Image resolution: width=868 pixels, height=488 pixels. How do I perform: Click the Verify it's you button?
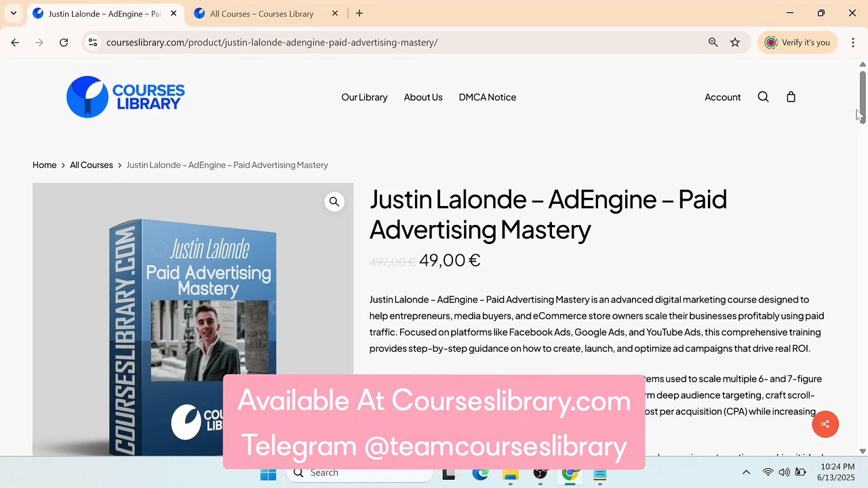pyautogui.click(x=797, y=42)
